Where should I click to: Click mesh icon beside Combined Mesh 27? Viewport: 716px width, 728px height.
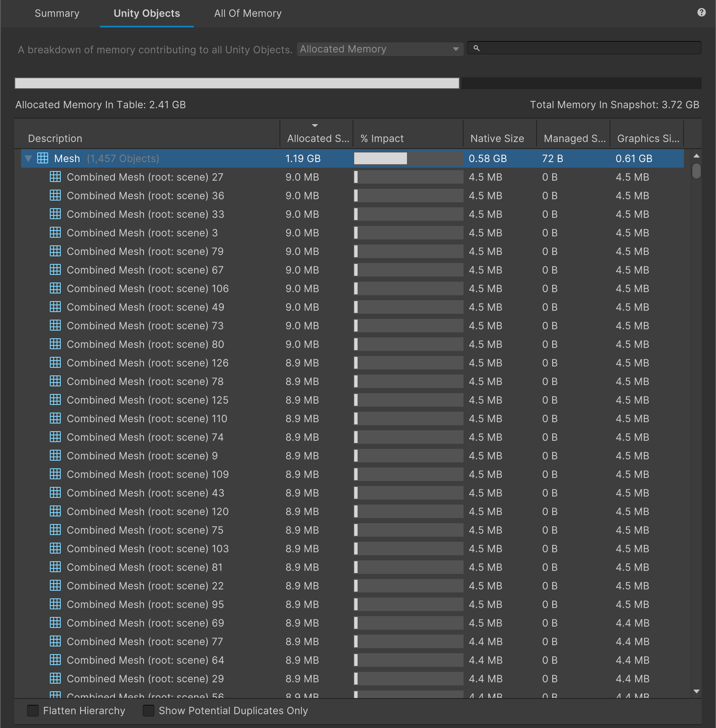[55, 177]
